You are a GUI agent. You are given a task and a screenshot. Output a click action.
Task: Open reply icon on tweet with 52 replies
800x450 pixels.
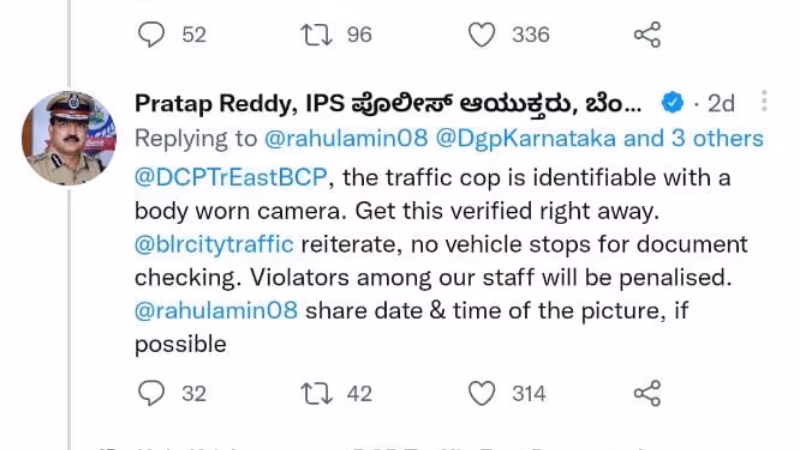point(150,35)
